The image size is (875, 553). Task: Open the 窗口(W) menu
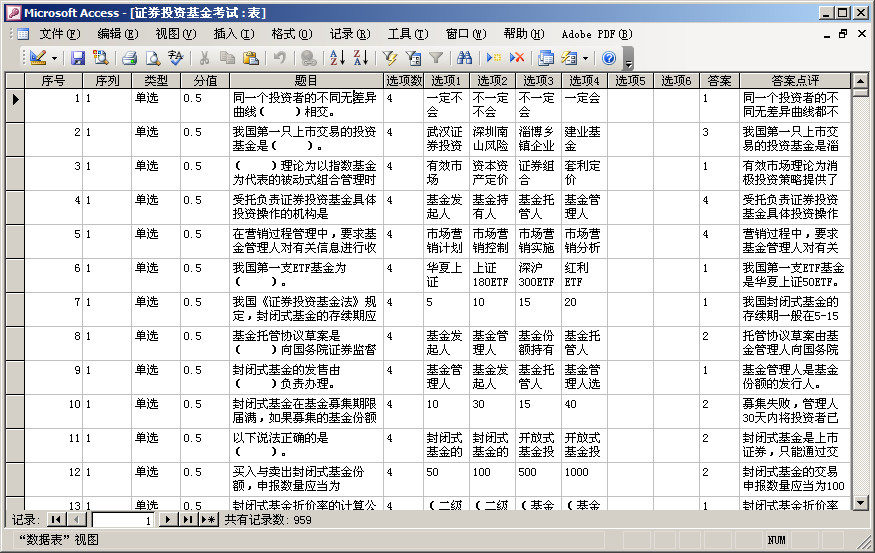click(x=466, y=34)
